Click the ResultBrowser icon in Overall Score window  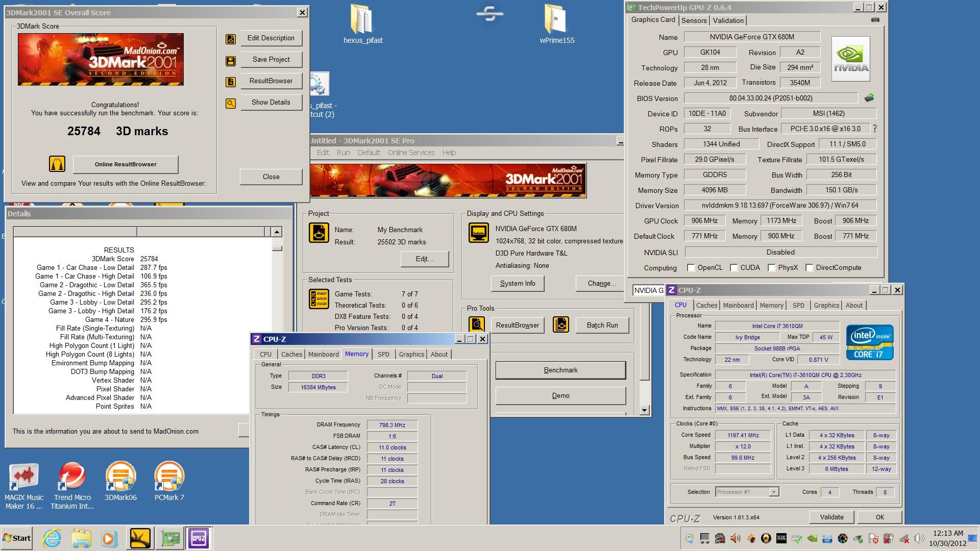(x=231, y=82)
